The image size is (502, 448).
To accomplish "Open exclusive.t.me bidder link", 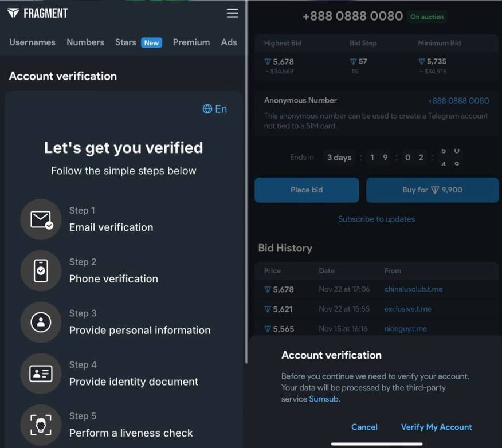I will click(407, 309).
